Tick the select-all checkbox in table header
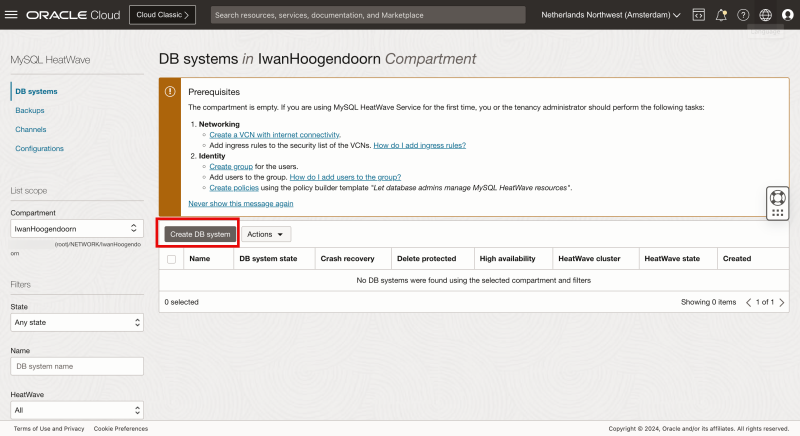Image resolution: width=800 pixels, height=436 pixels. (x=172, y=259)
